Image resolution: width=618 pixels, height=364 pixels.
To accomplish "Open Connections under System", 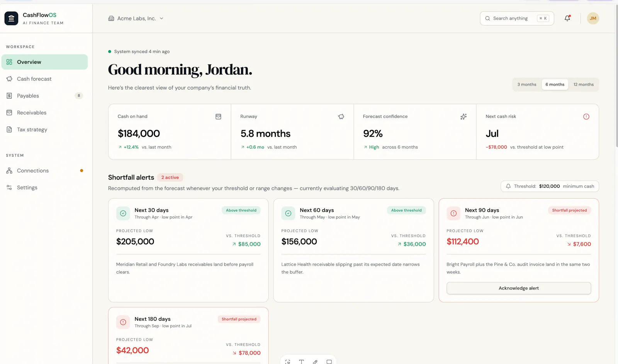I will coord(44,171).
